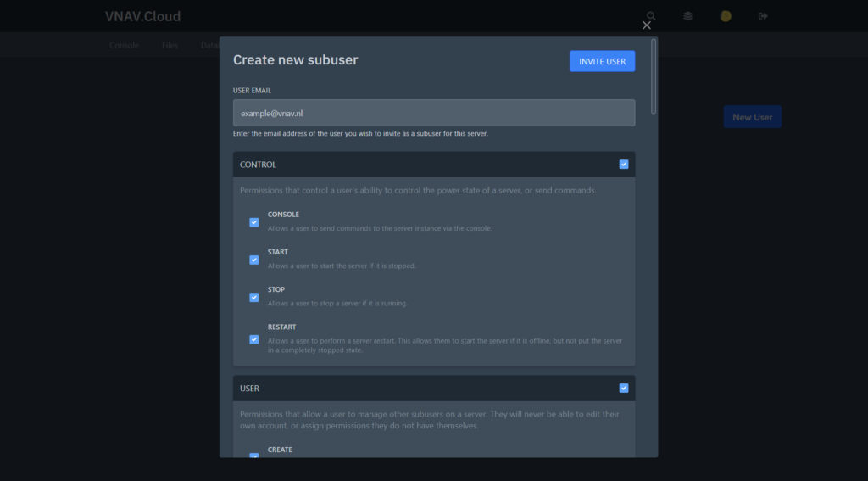This screenshot has height=481, width=868.
Task: Click the Invite User button
Action: [602, 61]
